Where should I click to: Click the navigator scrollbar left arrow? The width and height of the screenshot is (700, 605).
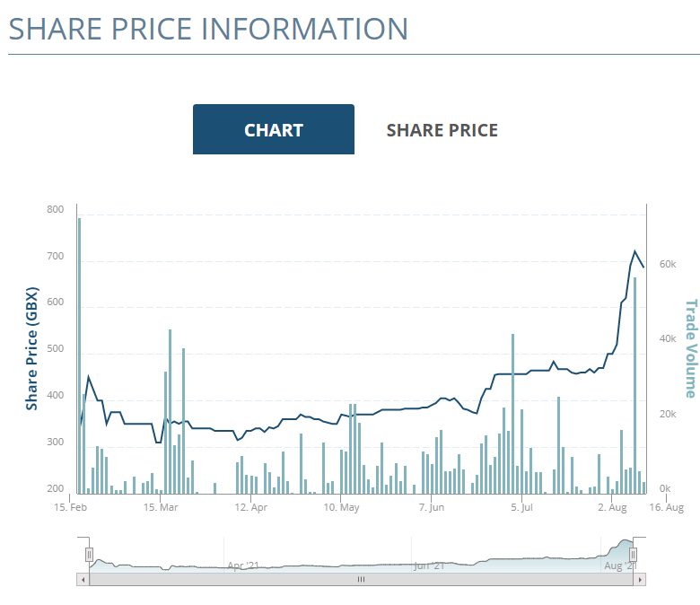pos(84,580)
